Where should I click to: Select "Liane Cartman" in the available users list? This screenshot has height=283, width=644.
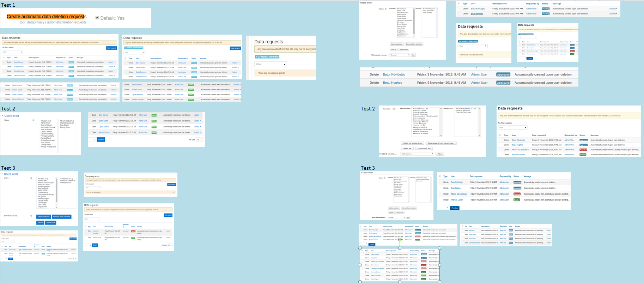[x=47, y=132]
